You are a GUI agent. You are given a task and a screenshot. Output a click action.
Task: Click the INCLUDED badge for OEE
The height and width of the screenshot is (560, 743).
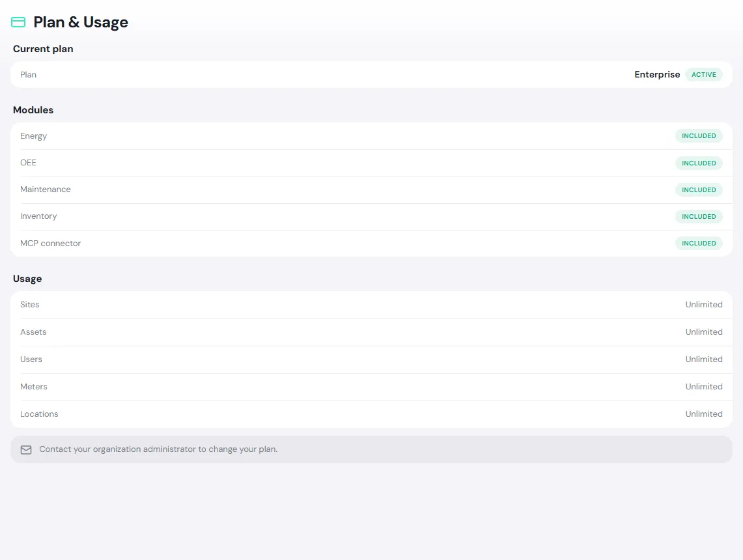699,163
